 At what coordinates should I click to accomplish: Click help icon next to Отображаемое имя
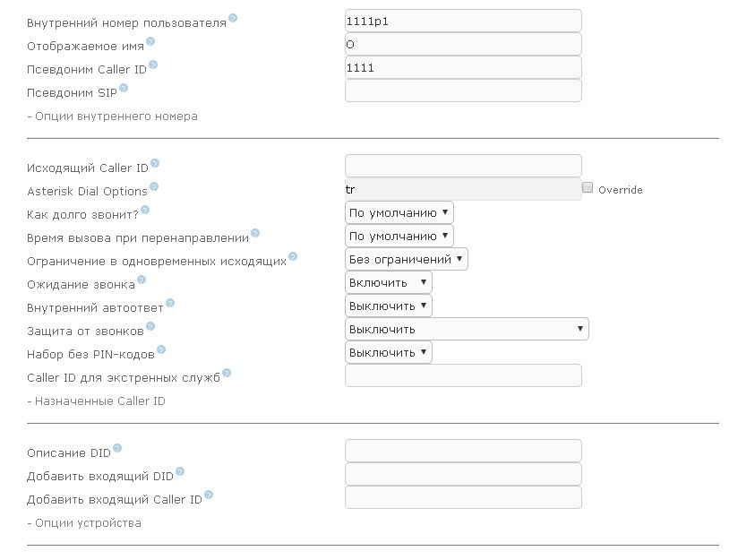[x=150, y=41]
